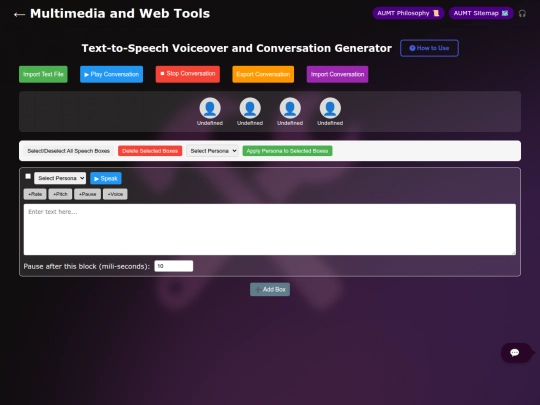Click the Add Box button
This screenshot has height=405, width=540.
tap(270, 289)
